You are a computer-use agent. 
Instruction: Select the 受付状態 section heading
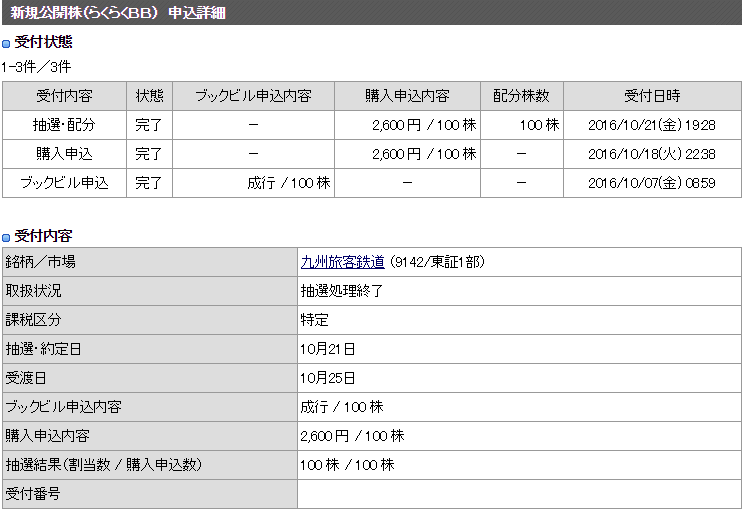(43, 42)
